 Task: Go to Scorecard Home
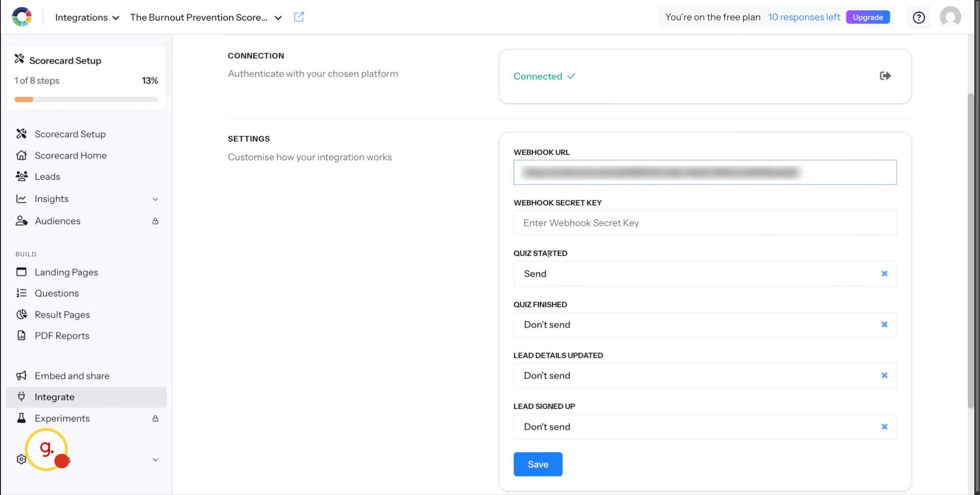pyautogui.click(x=87, y=156)
